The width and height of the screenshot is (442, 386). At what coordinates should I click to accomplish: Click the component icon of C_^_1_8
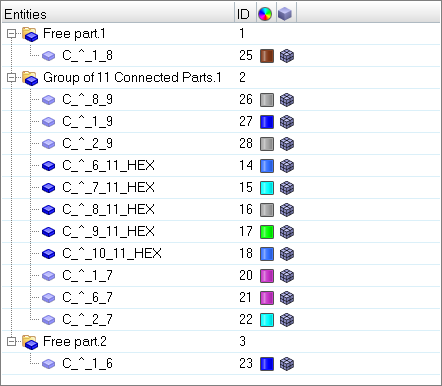pyautogui.click(x=49, y=56)
